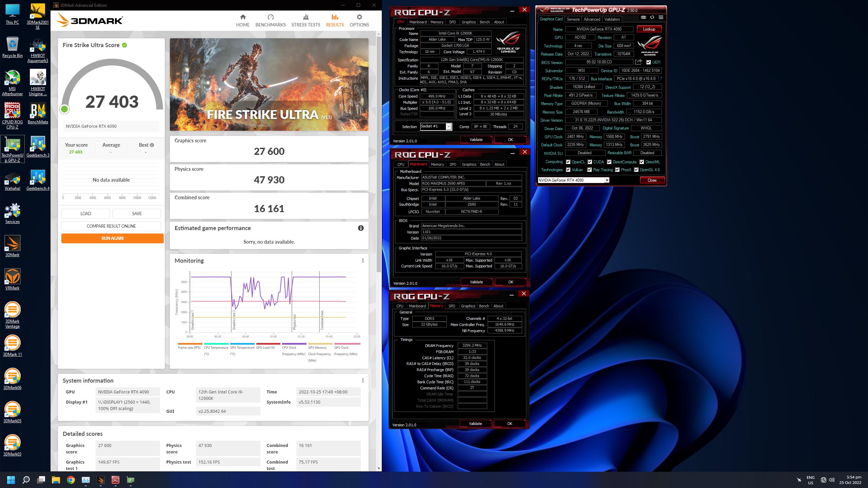Toggle the DirectCompute checkbox in GPU-Z
Image resolution: width=868 pixels, height=488 pixels.
(609, 162)
